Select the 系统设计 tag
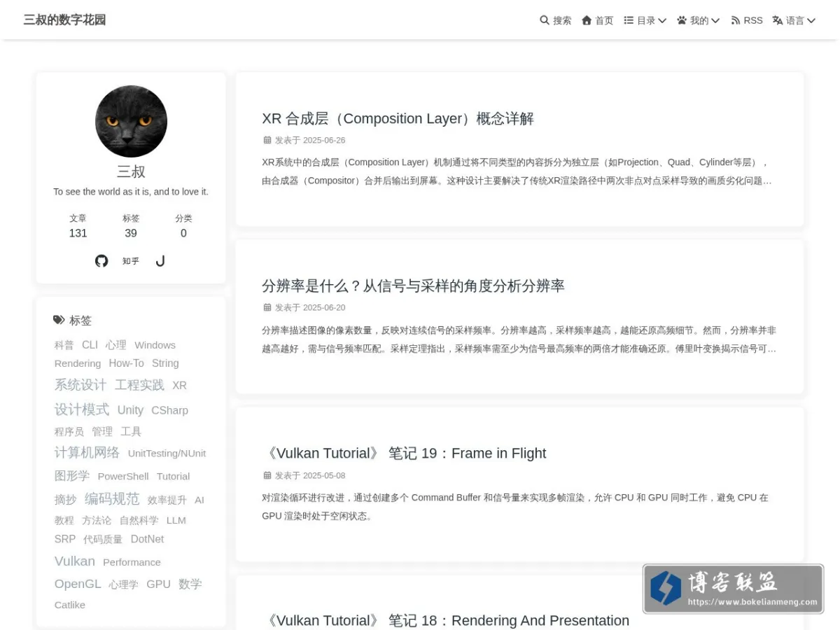Screen dimensions: 840x630 click(x=80, y=384)
